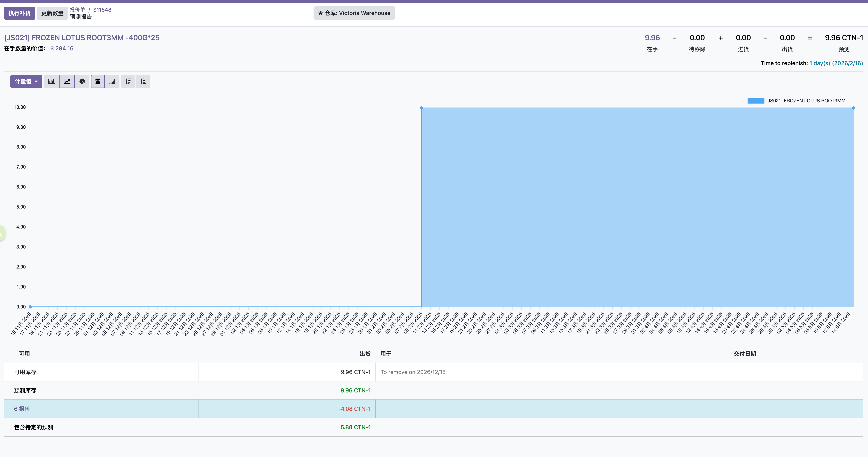Click the first chart data point at 0.00
Image resolution: width=868 pixels, height=457 pixels.
coord(30,307)
